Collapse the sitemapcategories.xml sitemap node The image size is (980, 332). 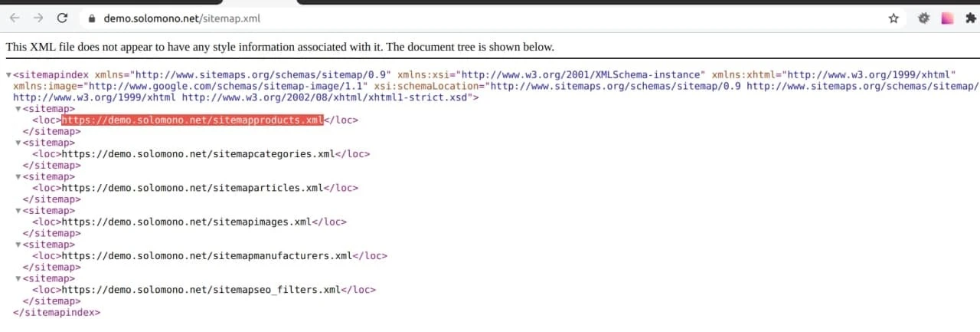point(18,143)
